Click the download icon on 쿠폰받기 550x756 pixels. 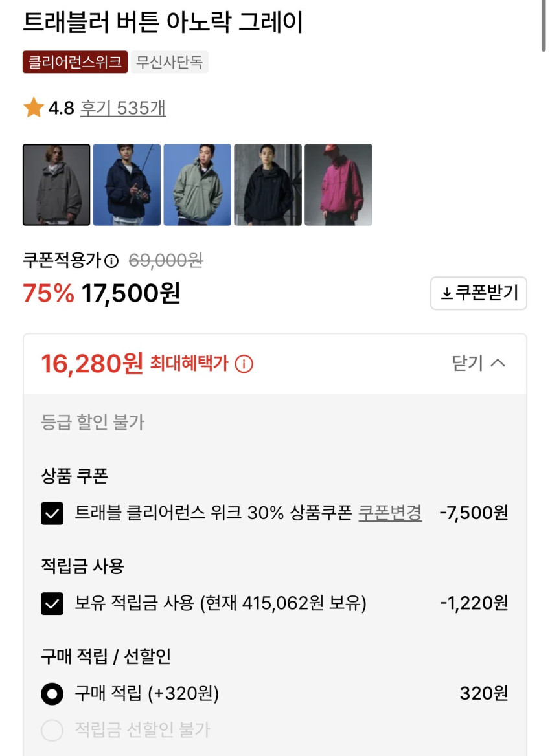point(446,294)
